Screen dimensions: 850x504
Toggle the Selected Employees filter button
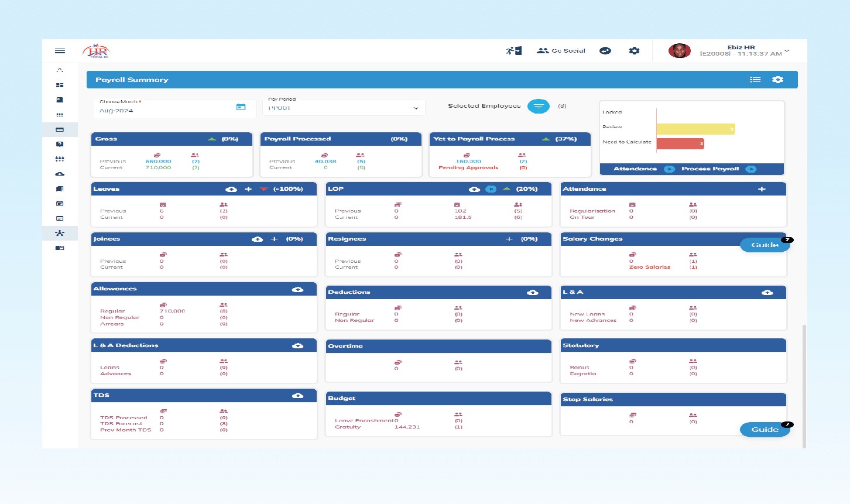538,106
